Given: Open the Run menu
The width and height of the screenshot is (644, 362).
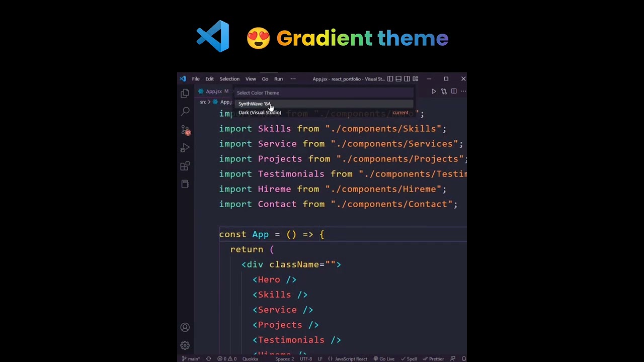Looking at the screenshot, I should [x=278, y=79].
